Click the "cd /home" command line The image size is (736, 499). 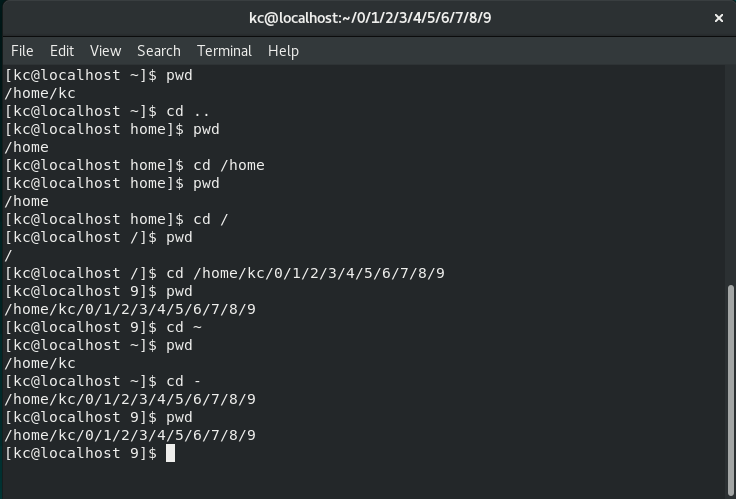[229, 165]
